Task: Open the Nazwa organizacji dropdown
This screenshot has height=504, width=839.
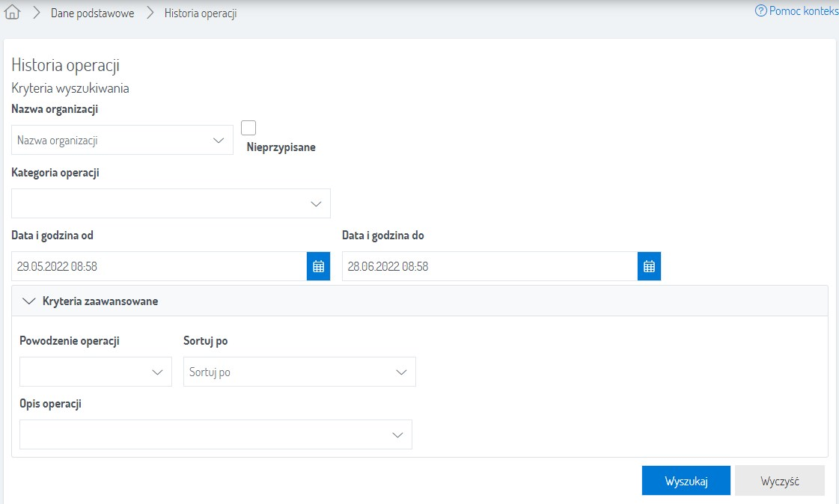Action: tap(122, 140)
